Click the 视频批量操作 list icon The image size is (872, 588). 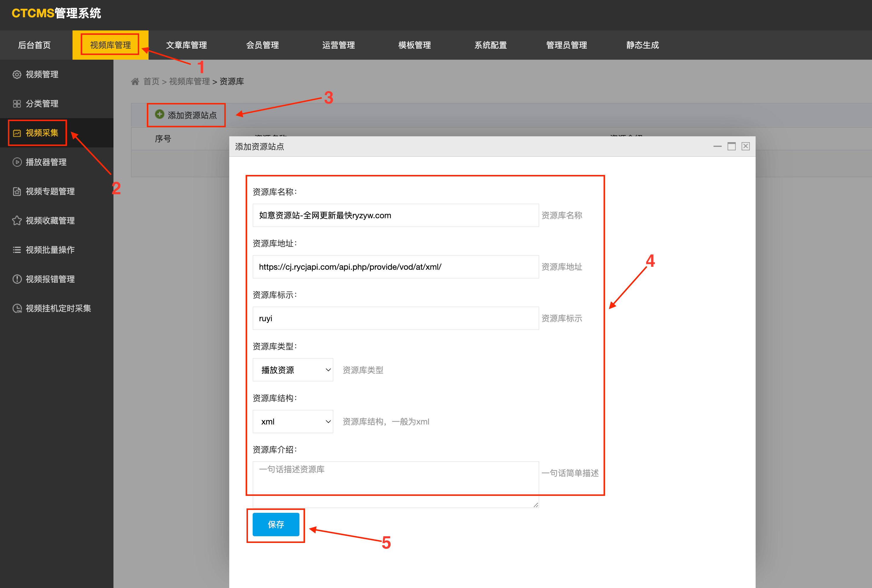pyautogui.click(x=17, y=250)
